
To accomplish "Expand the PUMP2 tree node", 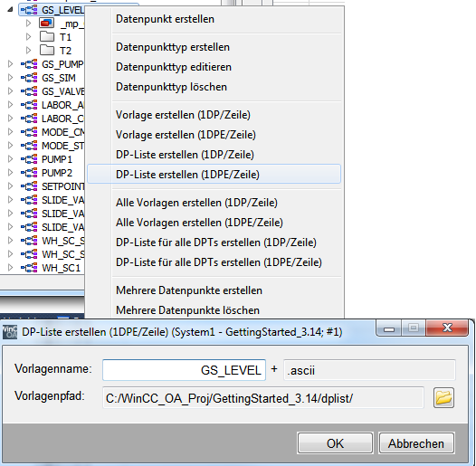I will tap(10, 173).
